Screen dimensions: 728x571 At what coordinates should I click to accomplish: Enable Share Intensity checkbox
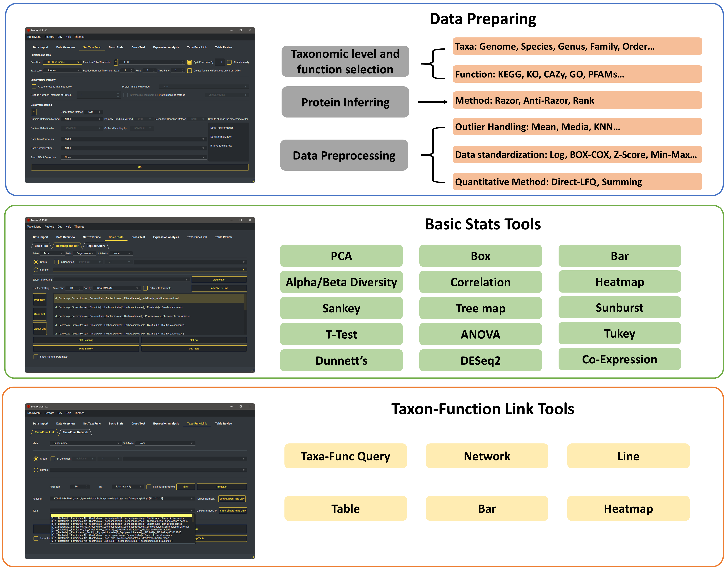[x=229, y=62]
